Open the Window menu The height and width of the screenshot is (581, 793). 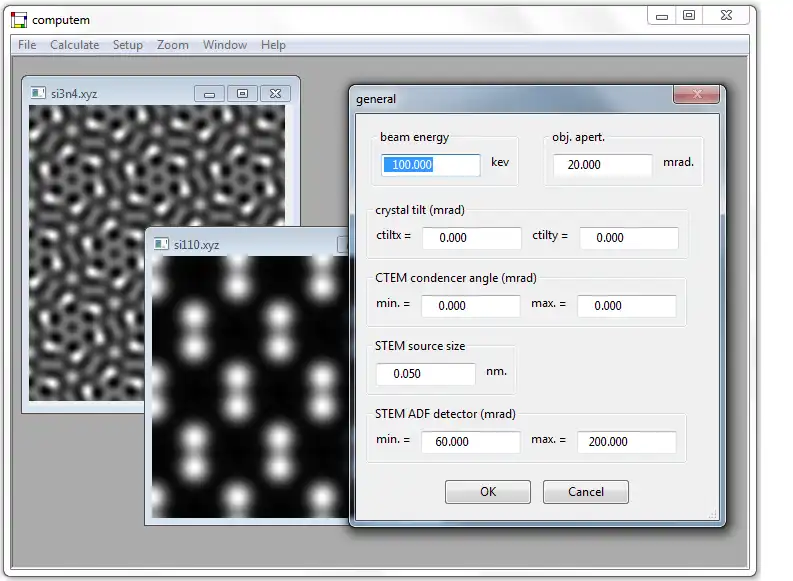pos(225,45)
